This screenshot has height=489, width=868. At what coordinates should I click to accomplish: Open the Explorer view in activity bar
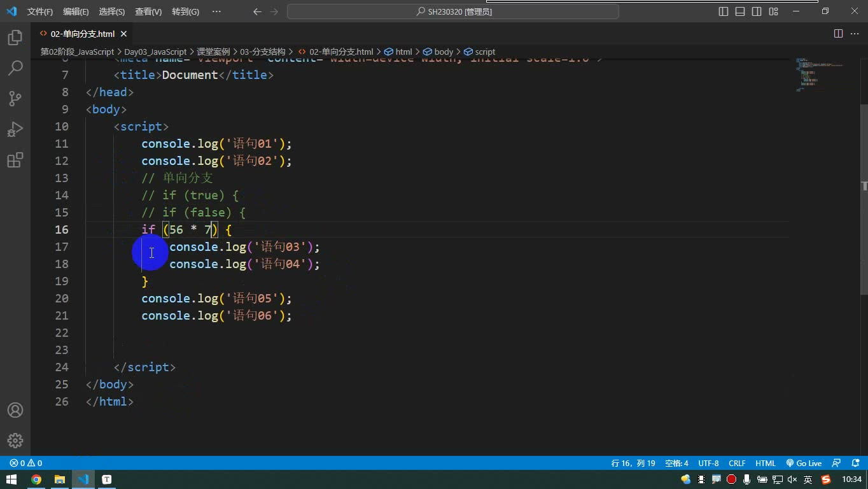[x=15, y=38]
